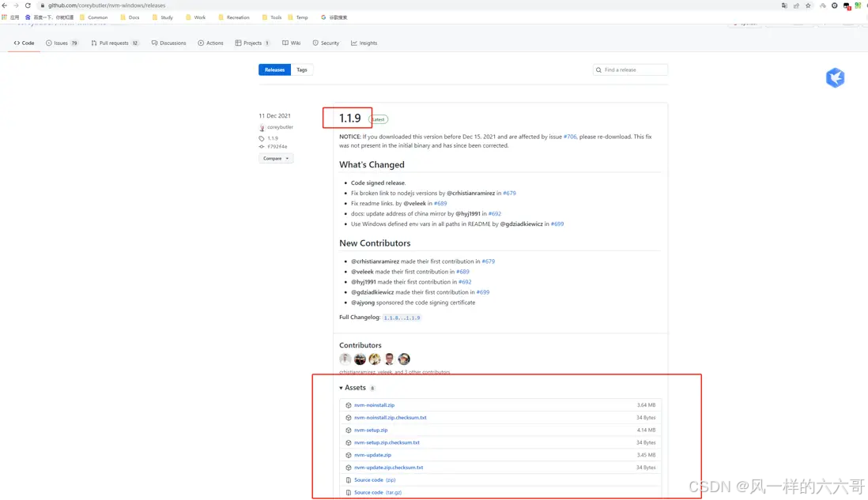Open the Security tab
The width and height of the screenshot is (868, 500).
[326, 43]
